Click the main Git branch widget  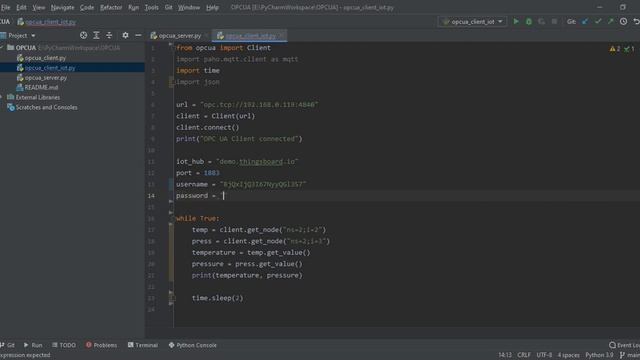(x=630, y=355)
